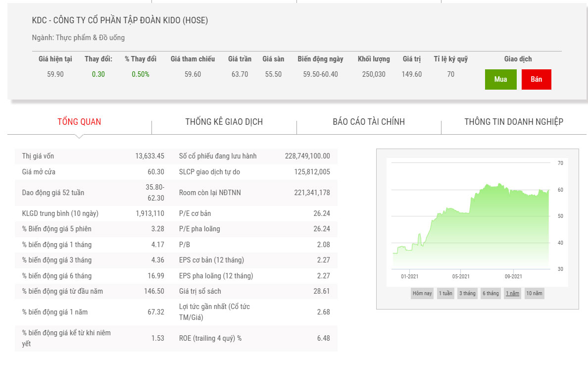Switch chart to 6 tháng range
588x365 pixels.
pos(490,293)
